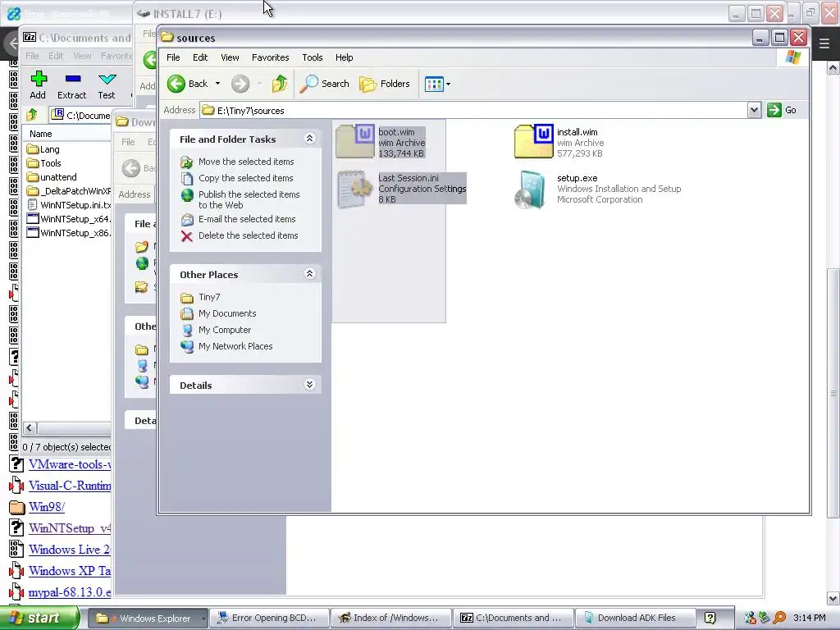Open Tiny7 in Other Places
Image resolution: width=840 pixels, height=630 pixels.
click(x=209, y=297)
